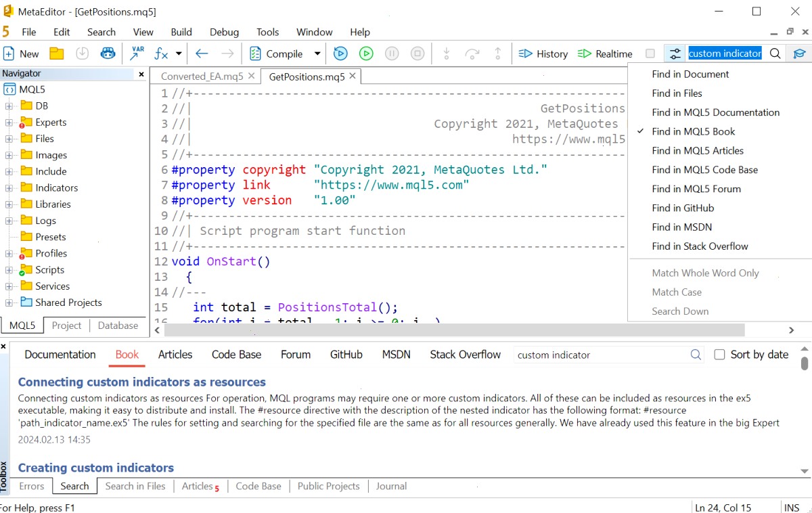Toggle the unchecked box beside Realtime
This screenshot has width=812, height=513.
[650, 53]
